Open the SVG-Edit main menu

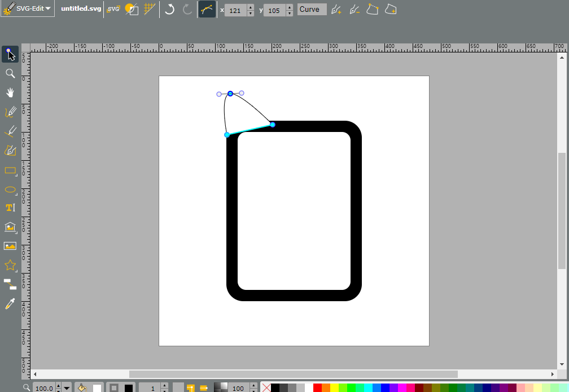point(28,8)
